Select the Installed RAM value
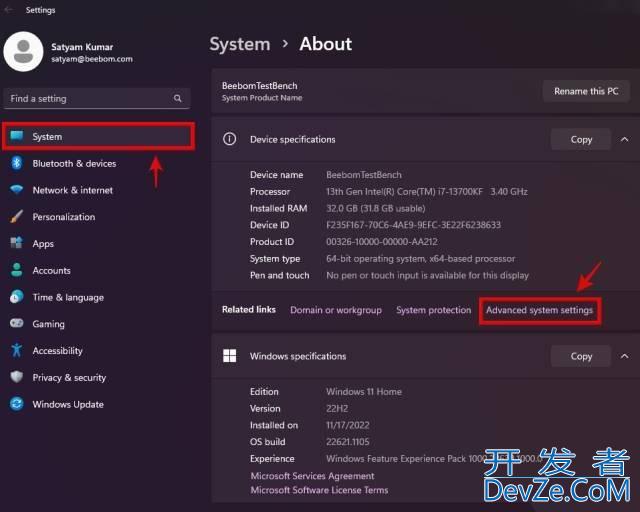This screenshot has height=512, width=640. (376, 208)
